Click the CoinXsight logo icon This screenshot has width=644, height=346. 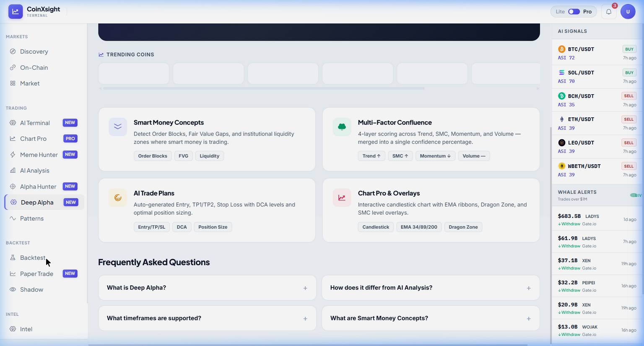click(16, 12)
